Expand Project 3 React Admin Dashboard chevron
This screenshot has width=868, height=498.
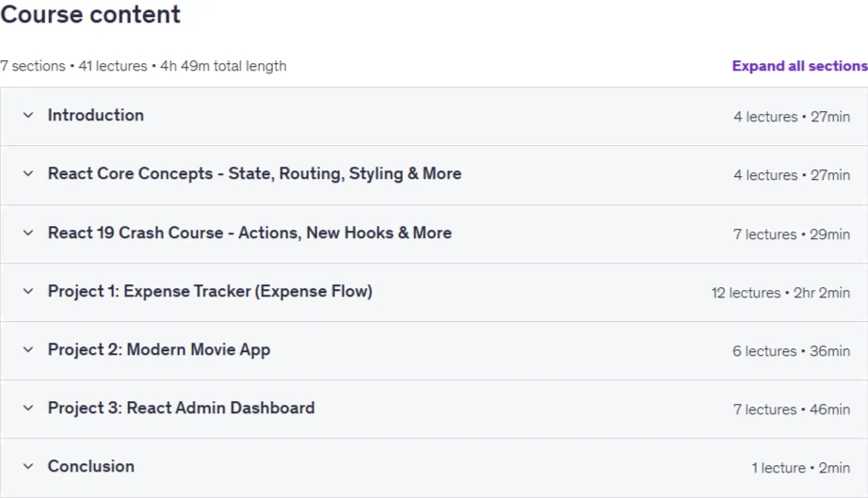(x=27, y=409)
